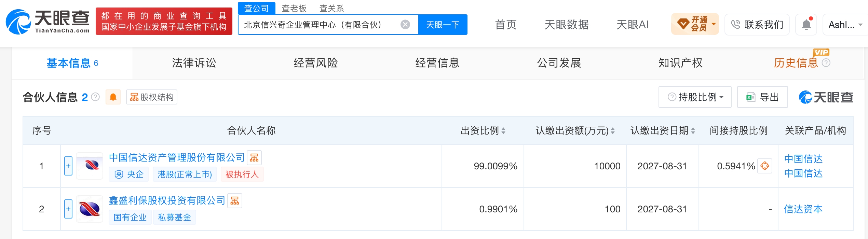The image size is (868, 239).
Task: Click the 合伙人名称 column header
Action: click(x=251, y=131)
